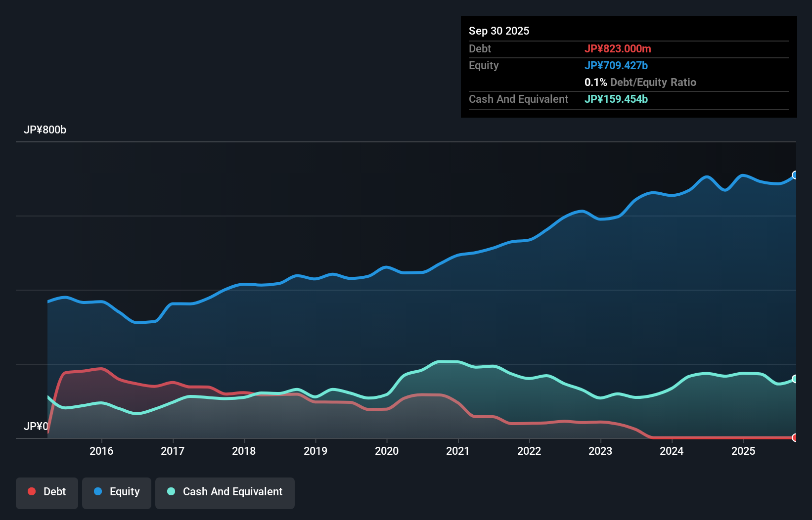Click the 2021 x-axis label
Image resolution: width=812 pixels, height=520 pixels.
tap(458, 451)
